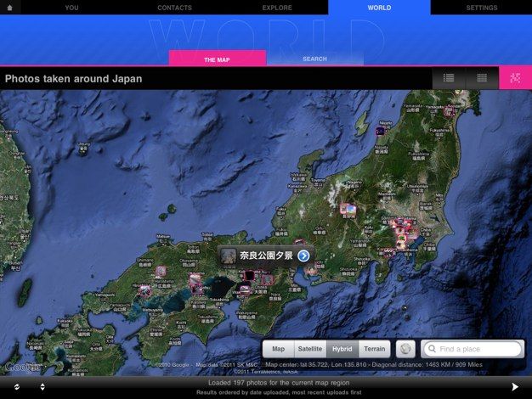
Task: Select THE MAP sub-tab
Action: (x=218, y=59)
